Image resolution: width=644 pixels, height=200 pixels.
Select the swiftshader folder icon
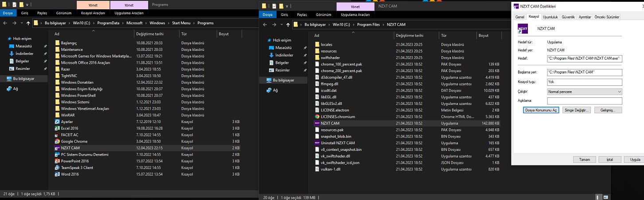(x=317, y=58)
